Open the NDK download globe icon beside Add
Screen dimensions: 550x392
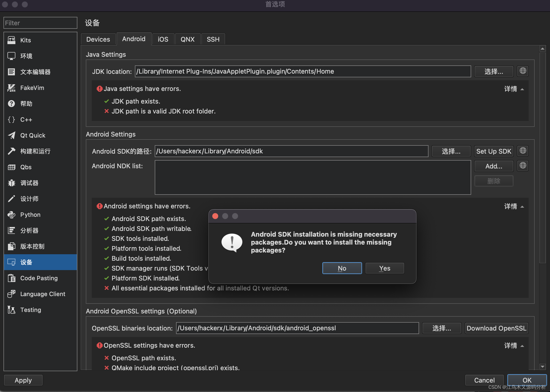tap(523, 166)
